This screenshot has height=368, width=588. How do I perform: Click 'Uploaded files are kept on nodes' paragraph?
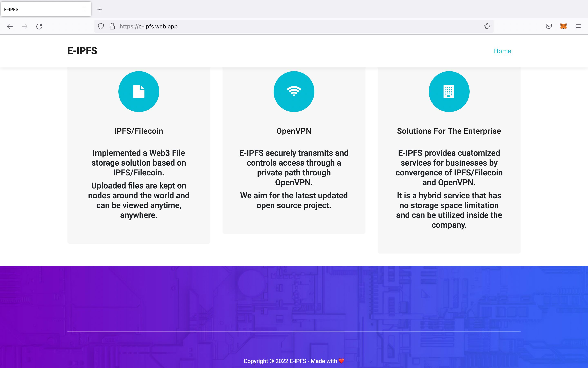[139, 200]
